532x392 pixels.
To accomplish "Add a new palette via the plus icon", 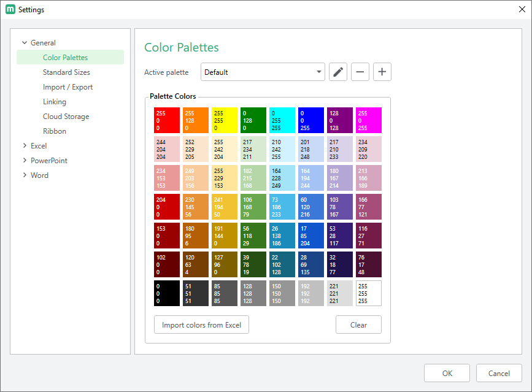I will [x=382, y=72].
